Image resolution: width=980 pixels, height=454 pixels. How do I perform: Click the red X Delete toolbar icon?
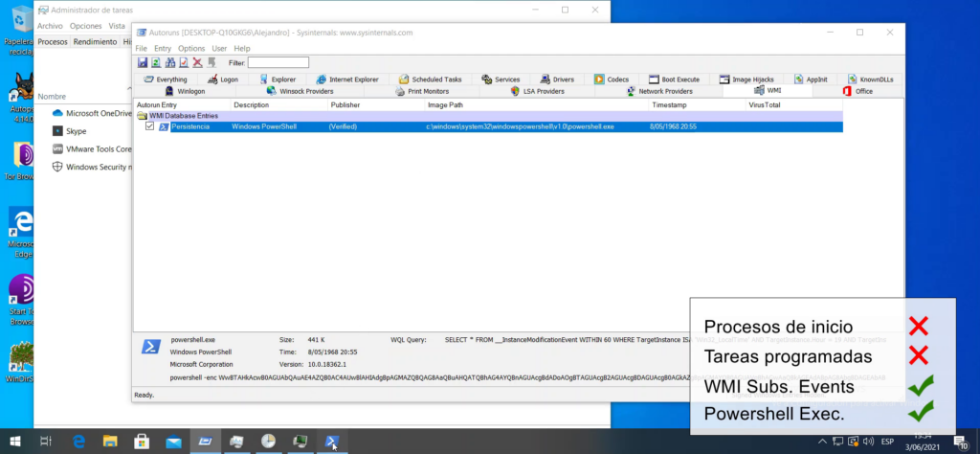click(197, 62)
